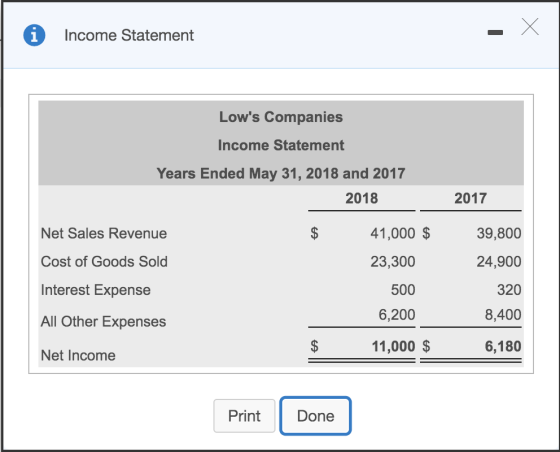Image resolution: width=560 pixels, height=452 pixels.
Task: Click the blue info icon
Action: pos(34,35)
